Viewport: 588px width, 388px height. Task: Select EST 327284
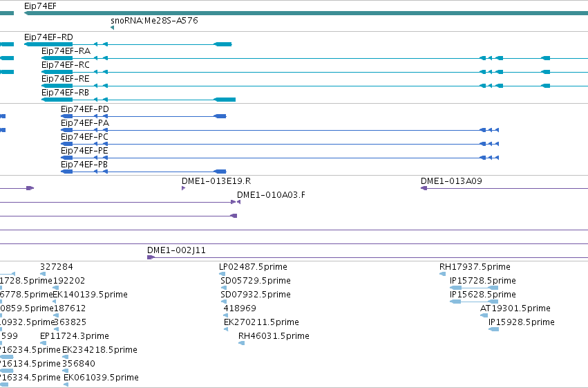tap(43, 274)
